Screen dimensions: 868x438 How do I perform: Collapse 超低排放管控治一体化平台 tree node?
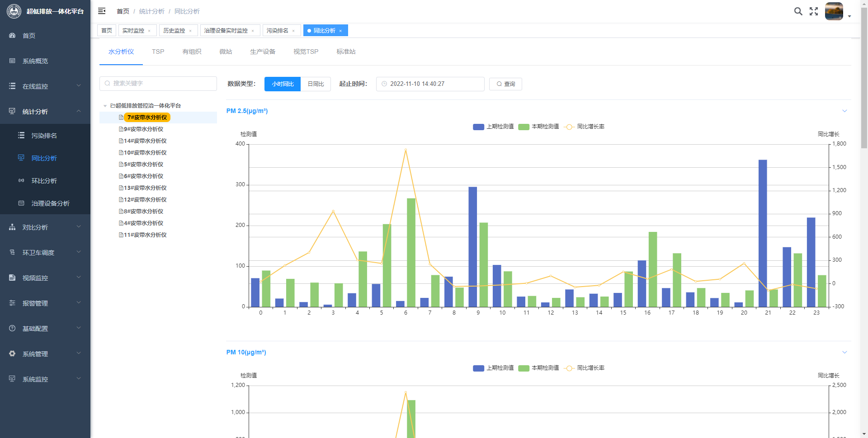[x=105, y=106]
